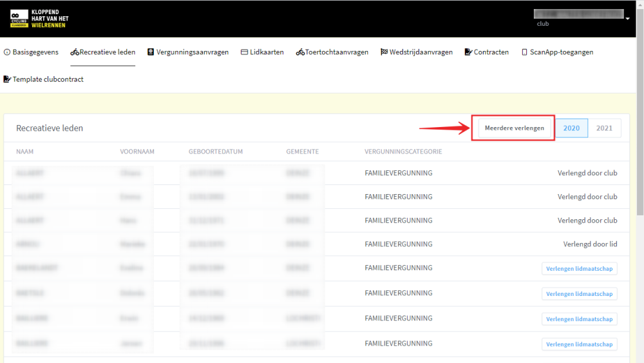Viewport: 644px width, 363px height.
Task: Click the Recreatieve leden bicycle icon
Action: point(74,52)
